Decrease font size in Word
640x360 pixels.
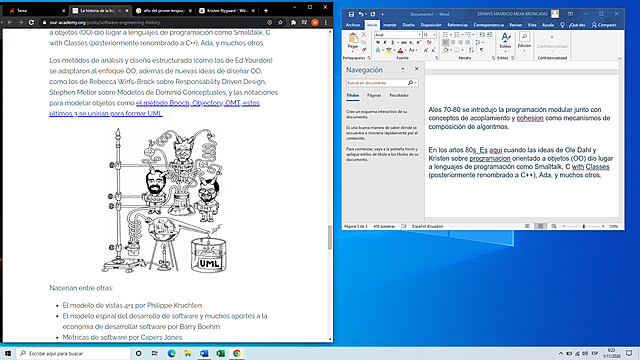433,50
